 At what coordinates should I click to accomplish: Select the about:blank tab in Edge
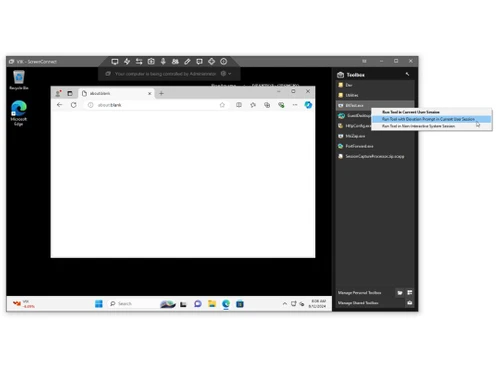click(x=116, y=93)
